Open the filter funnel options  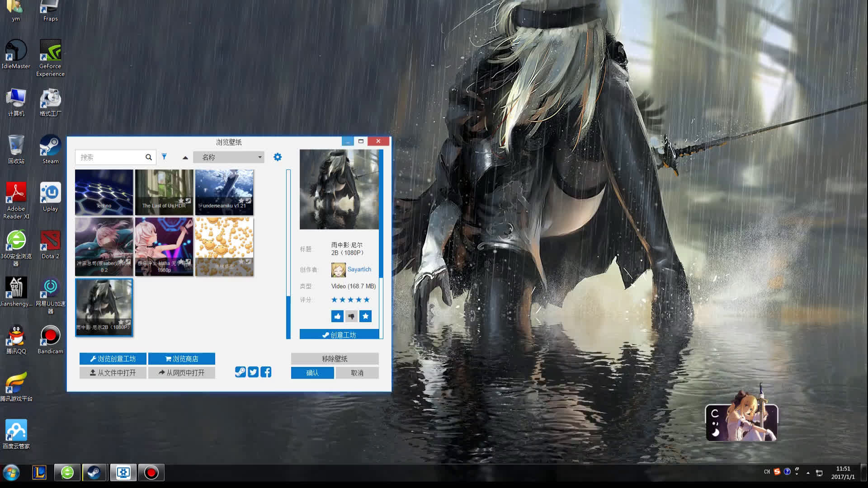tap(164, 157)
